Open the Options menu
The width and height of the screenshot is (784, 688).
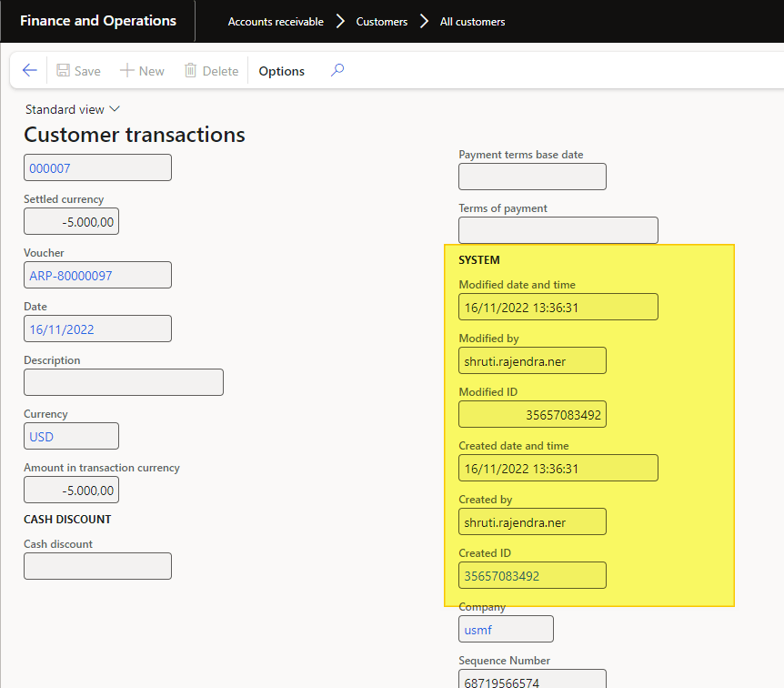pos(282,71)
